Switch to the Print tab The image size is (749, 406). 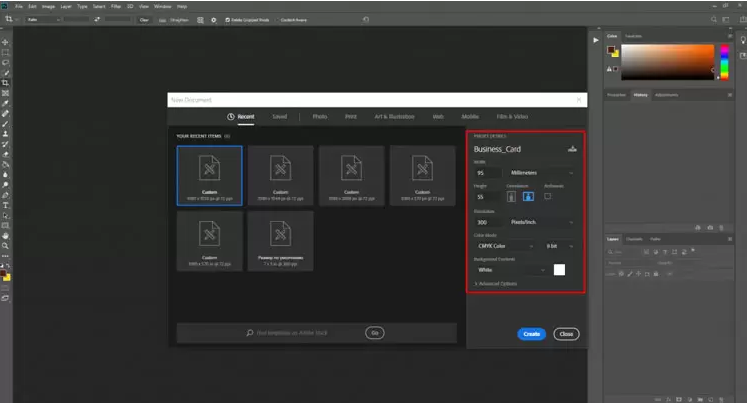click(x=351, y=117)
